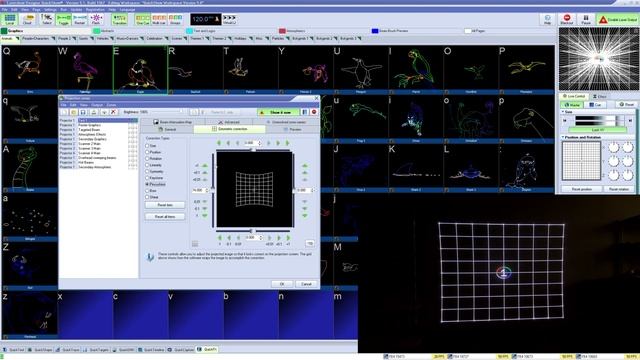Click OK in the Projection zones dialog

coord(282,284)
